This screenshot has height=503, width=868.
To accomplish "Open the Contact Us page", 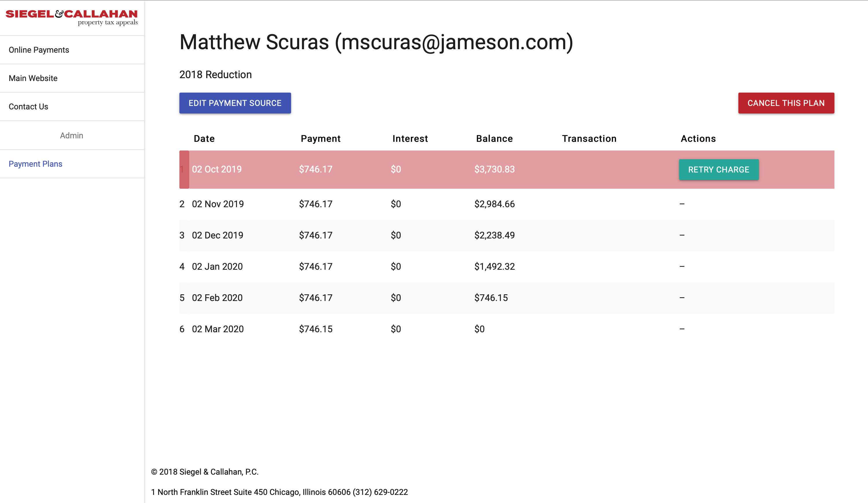I will tap(29, 107).
